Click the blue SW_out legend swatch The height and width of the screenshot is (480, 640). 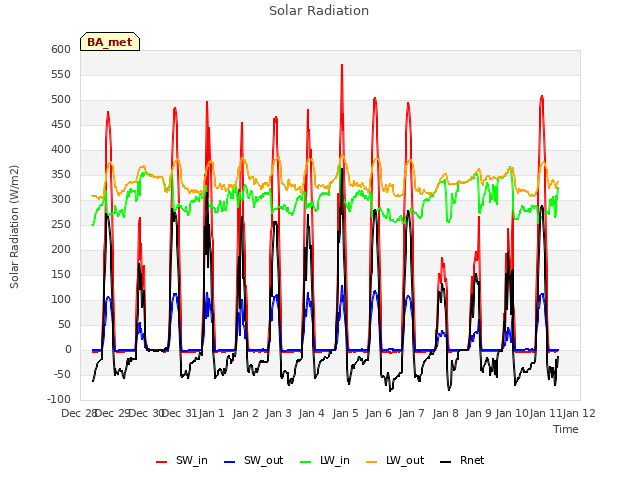click(x=230, y=462)
